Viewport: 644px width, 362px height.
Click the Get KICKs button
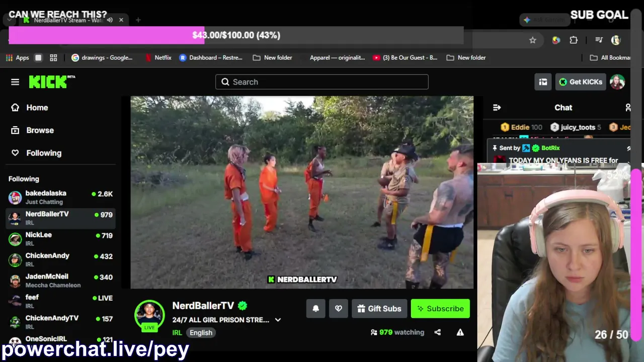tap(581, 82)
